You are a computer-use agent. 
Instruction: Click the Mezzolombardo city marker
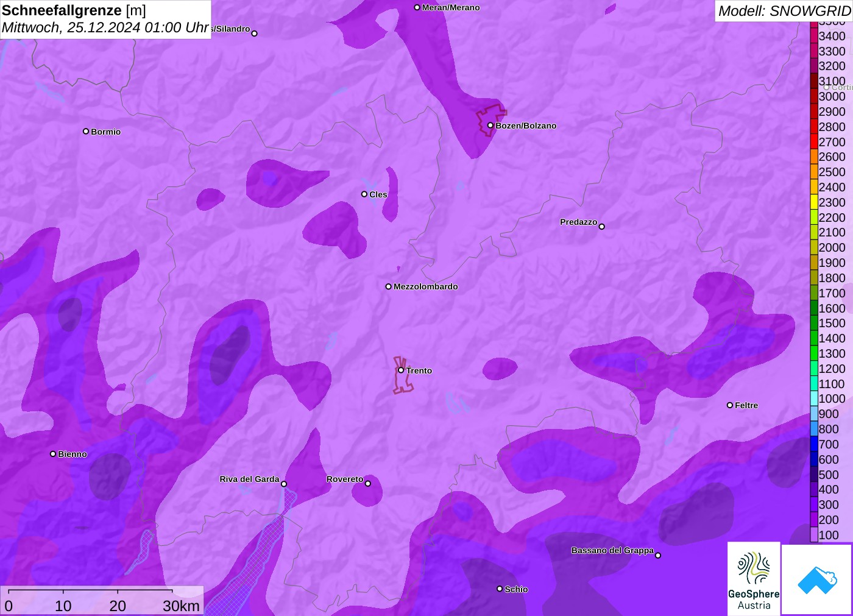[389, 286]
